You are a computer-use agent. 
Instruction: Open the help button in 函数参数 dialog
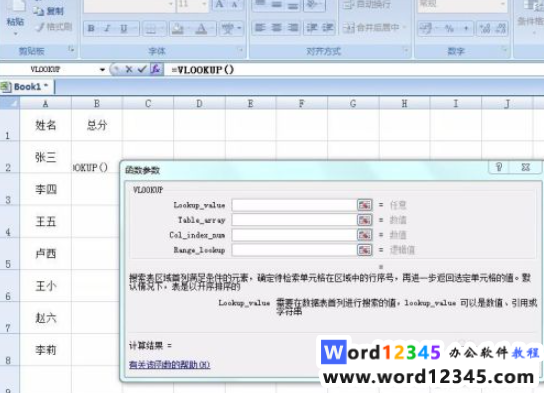pos(499,167)
